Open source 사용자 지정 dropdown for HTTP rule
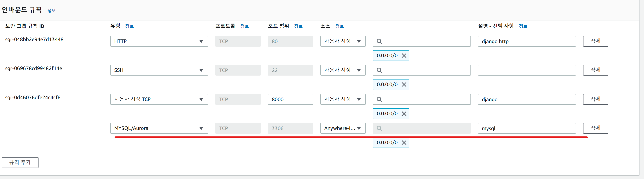Image resolution: width=644 pixels, height=179 pixels. [343, 41]
